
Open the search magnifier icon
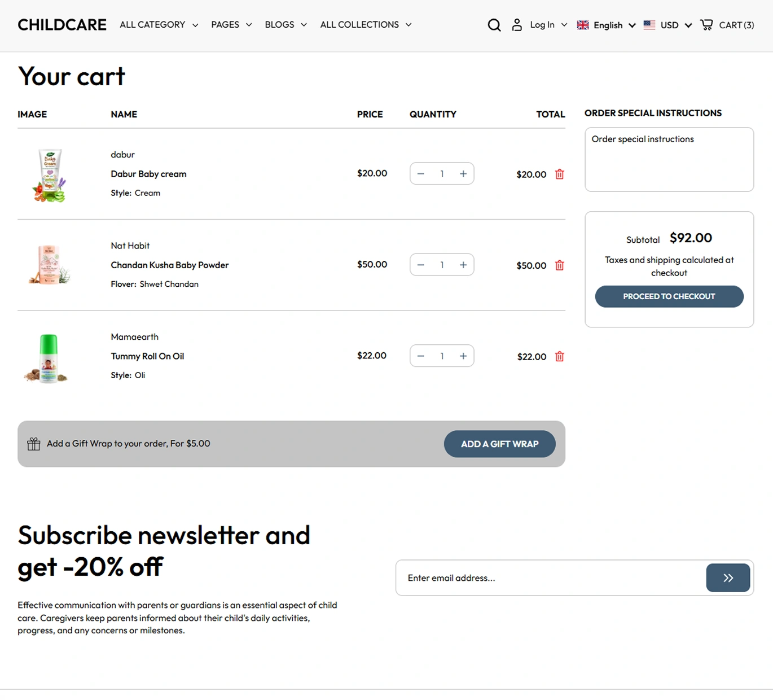(x=494, y=25)
